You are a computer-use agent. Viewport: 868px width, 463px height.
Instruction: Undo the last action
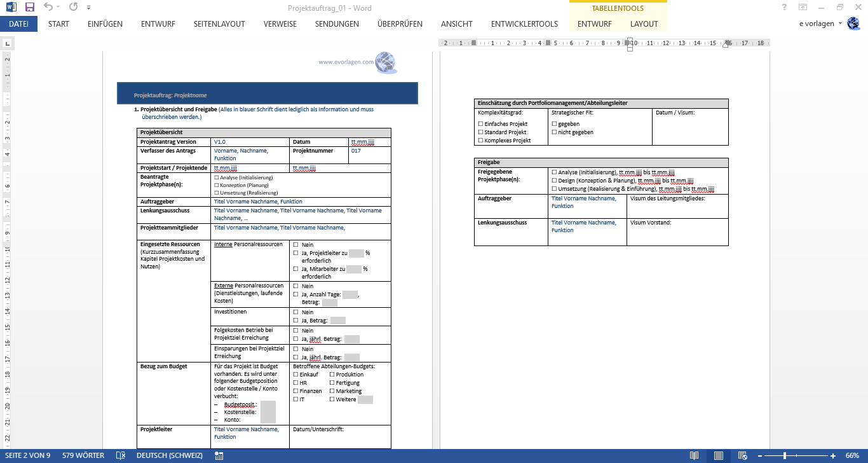point(48,8)
